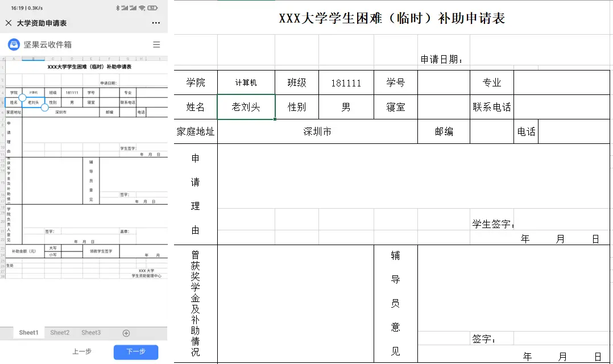Open the hamburger menu beside 坚果云收件箱
613x364 pixels.
pos(156,44)
